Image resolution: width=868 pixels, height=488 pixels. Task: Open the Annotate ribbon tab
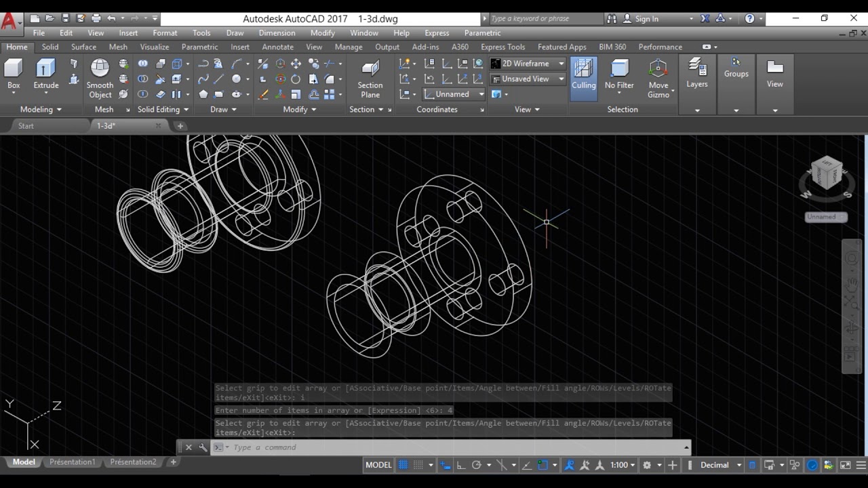(277, 47)
